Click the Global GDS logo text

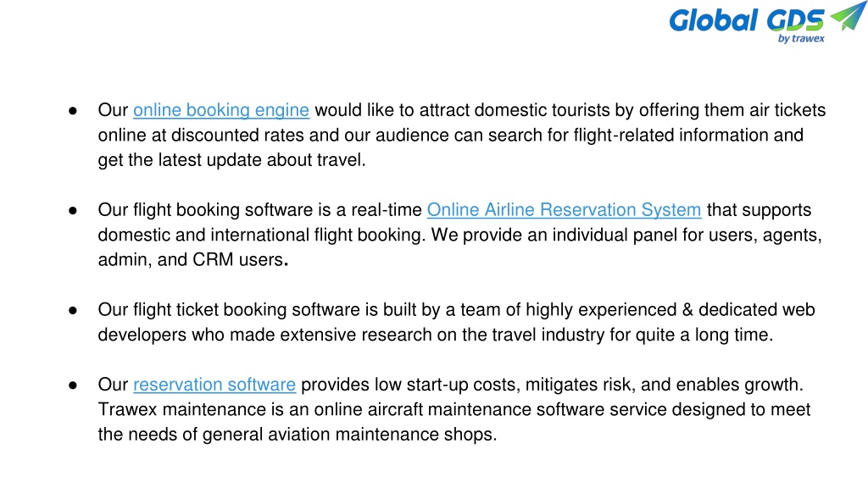click(747, 20)
